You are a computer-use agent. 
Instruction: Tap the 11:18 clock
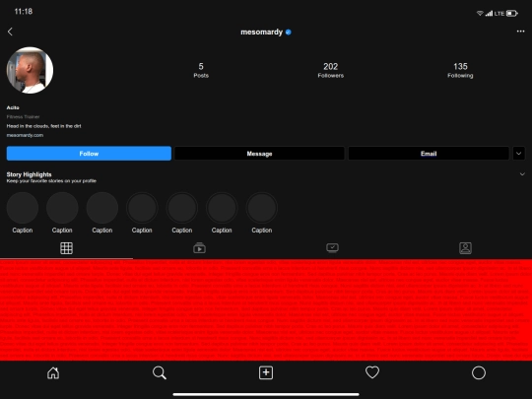[x=24, y=12]
